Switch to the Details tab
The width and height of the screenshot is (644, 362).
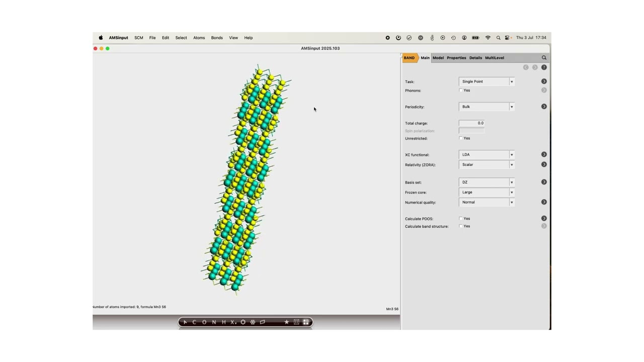(475, 58)
